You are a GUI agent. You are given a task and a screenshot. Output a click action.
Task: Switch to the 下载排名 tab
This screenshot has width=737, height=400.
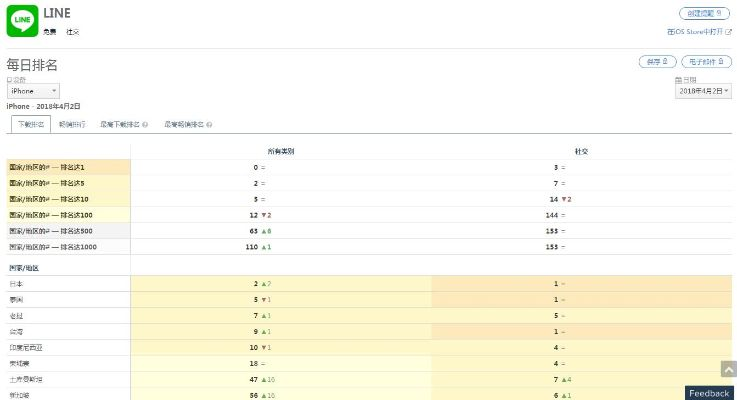coord(28,125)
